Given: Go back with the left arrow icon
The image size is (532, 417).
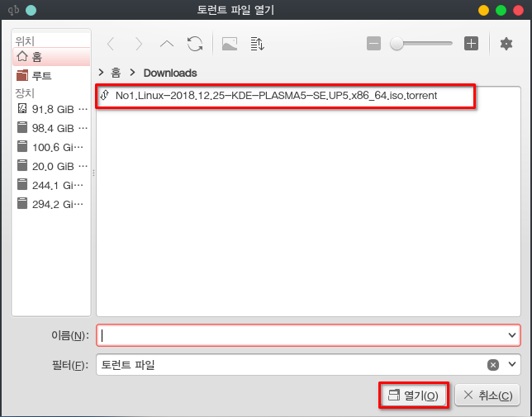Looking at the screenshot, I should (x=111, y=44).
